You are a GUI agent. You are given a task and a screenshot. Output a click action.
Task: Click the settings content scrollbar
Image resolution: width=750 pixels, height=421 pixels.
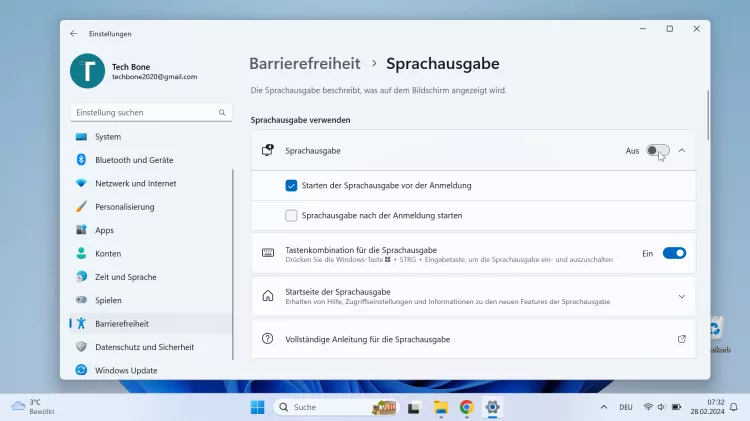(x=707, y=115)
